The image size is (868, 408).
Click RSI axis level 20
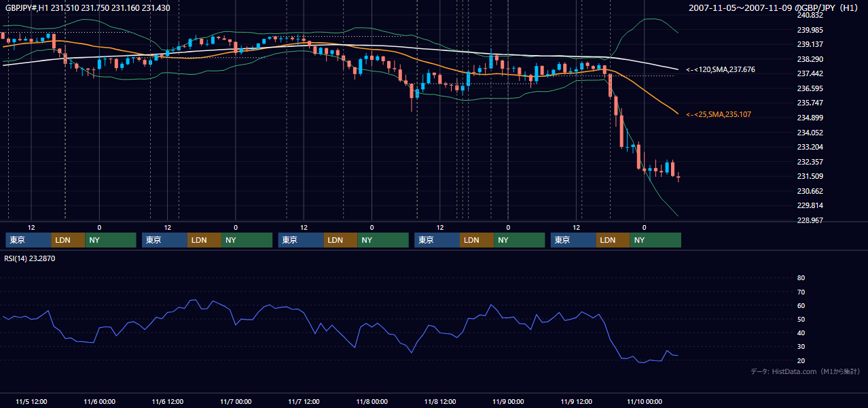801,360
